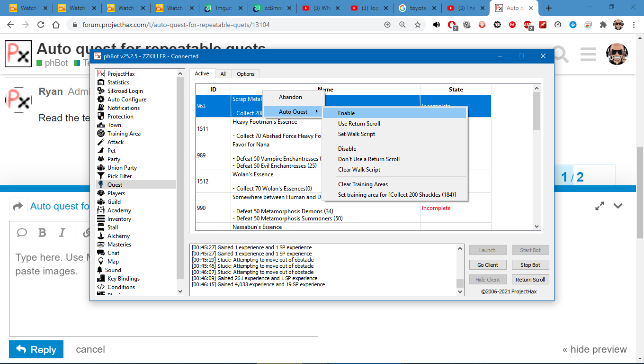Screen dimensions: 644x364
Task: Open the Statistics section icon in sidebar
Action: click(x=100, y=82)
